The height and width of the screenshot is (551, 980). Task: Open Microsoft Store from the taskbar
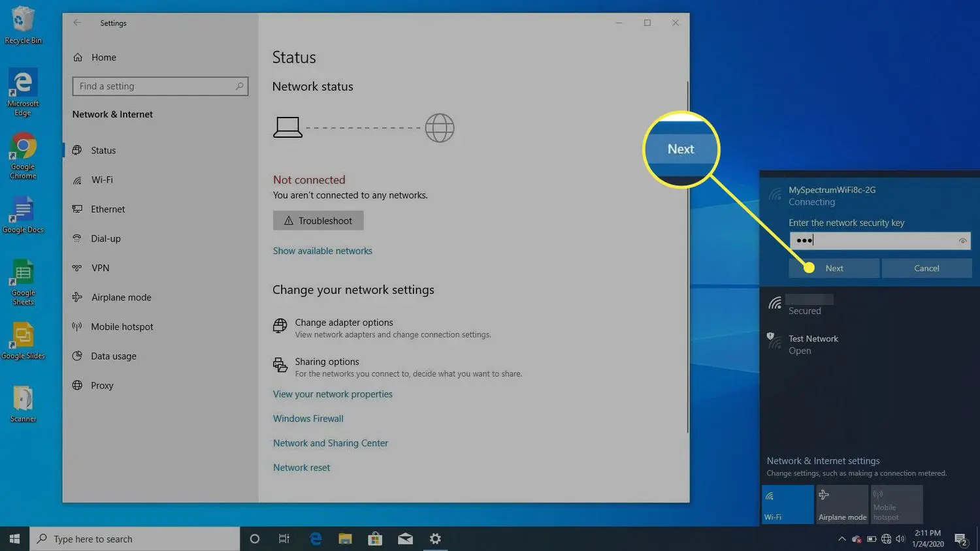[375, 539]
